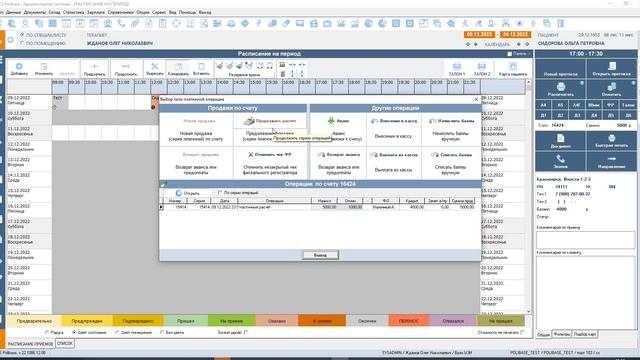
Task: Click the Новый протокол tile
Action: 560,69
